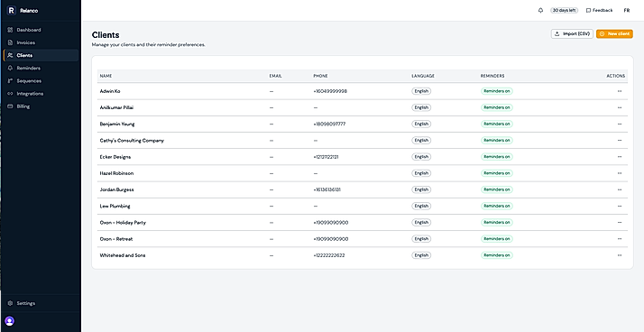
Task: Open Billing in sidebar
Action: coord(41,106)
